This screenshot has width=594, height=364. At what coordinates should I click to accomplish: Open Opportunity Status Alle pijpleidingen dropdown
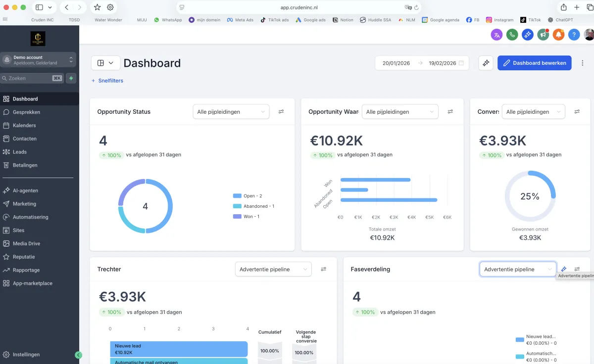pos(231,112)
